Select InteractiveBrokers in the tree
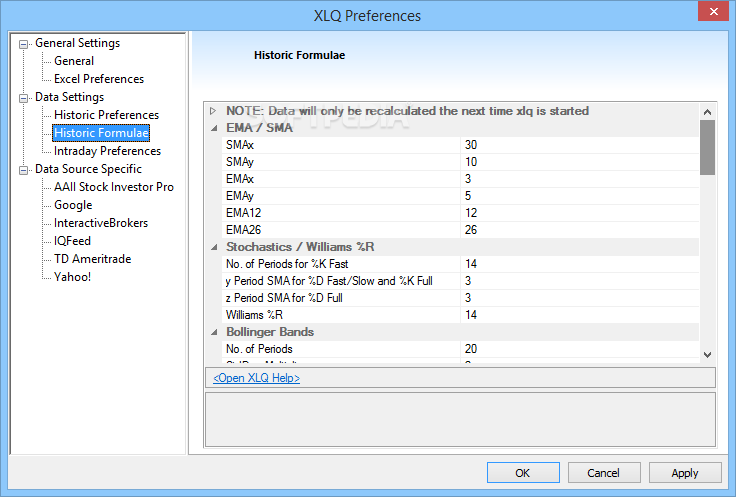The height and width of the screenshot is (497, 736). 100,223
